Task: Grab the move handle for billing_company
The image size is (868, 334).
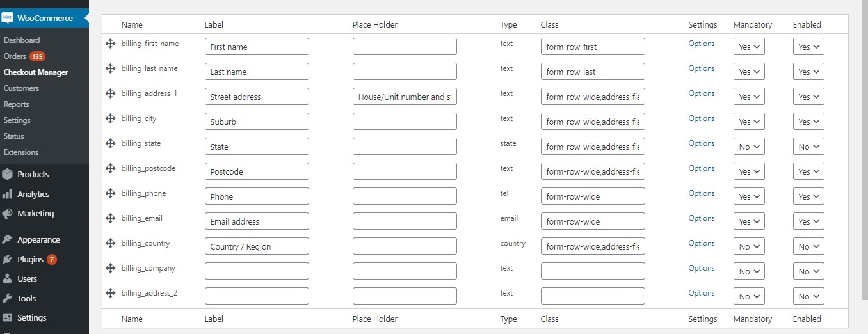Action: [x=110, y=268]
